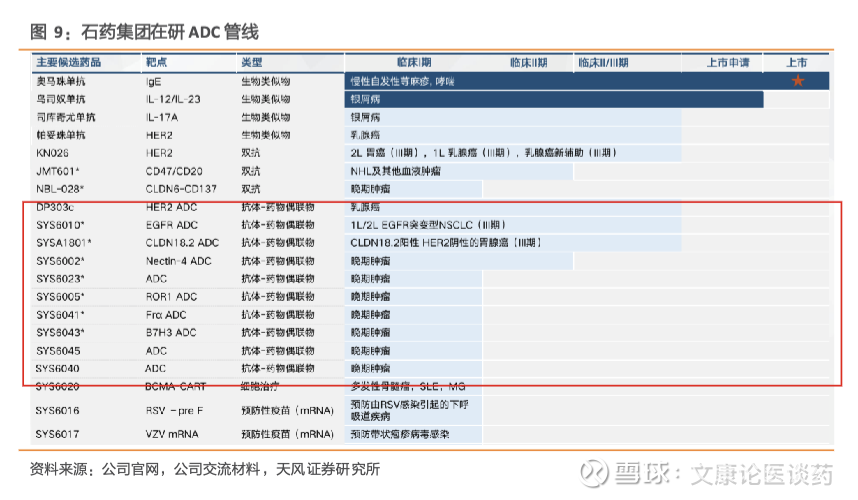Select the IL-12/IL-23 target cell
Screen dimensions: 858x500
click(x=173, y=99)
